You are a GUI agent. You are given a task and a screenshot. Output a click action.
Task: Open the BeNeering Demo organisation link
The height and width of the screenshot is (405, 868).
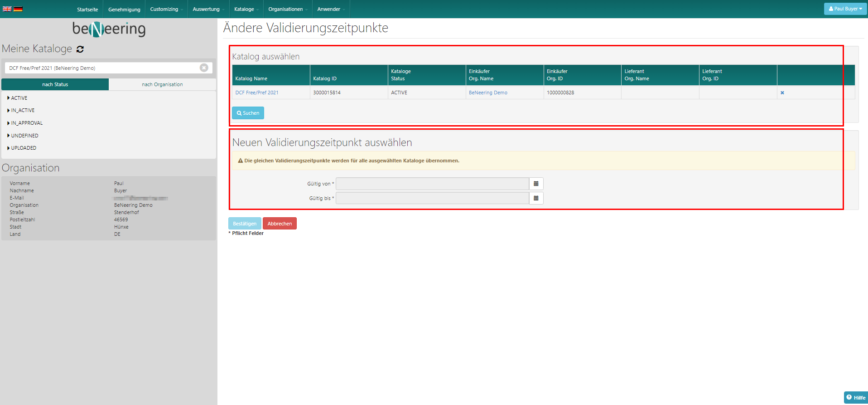[488, 93]
